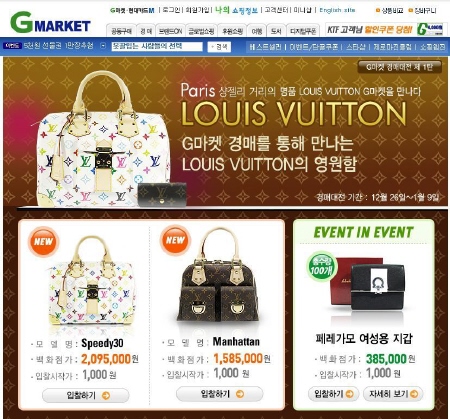Click the NEW badge on Speedy30 bag

[x=43, y=241]
